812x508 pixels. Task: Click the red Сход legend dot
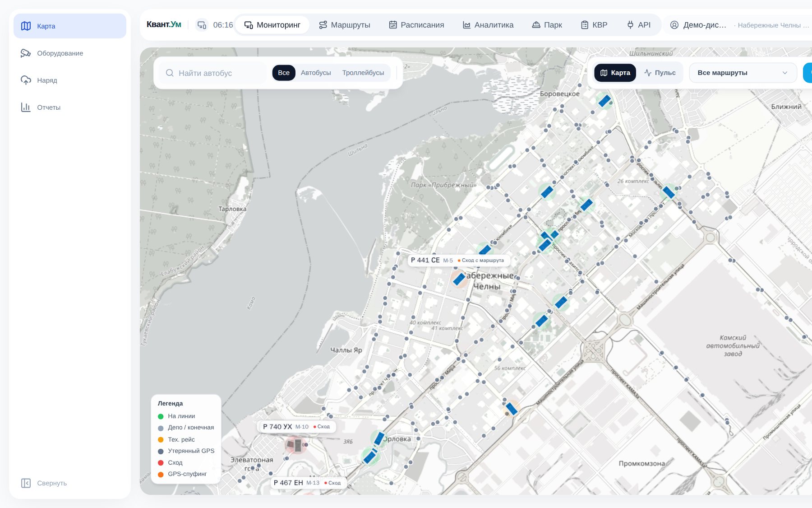[161, 463]
